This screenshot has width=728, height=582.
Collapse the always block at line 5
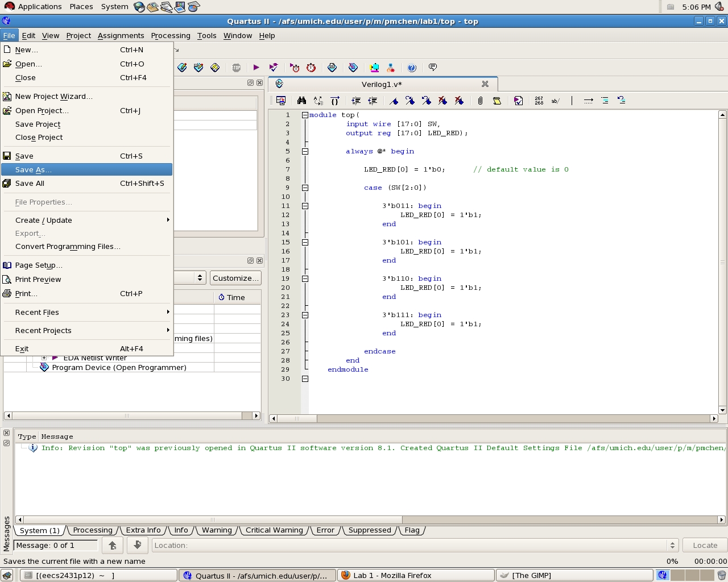click(x=305, y=151)
